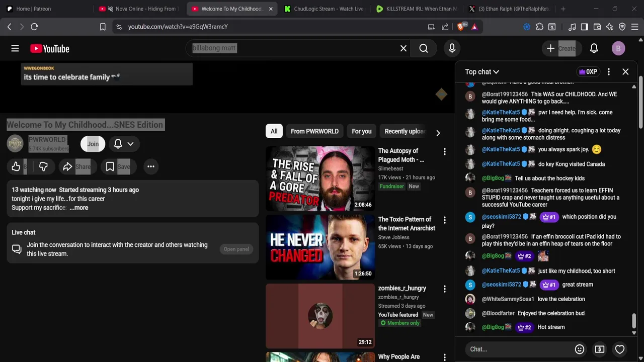Screen dimensions: 644x362
Task: Open the He Never Changed thumbnail
Action: (320, 247)
